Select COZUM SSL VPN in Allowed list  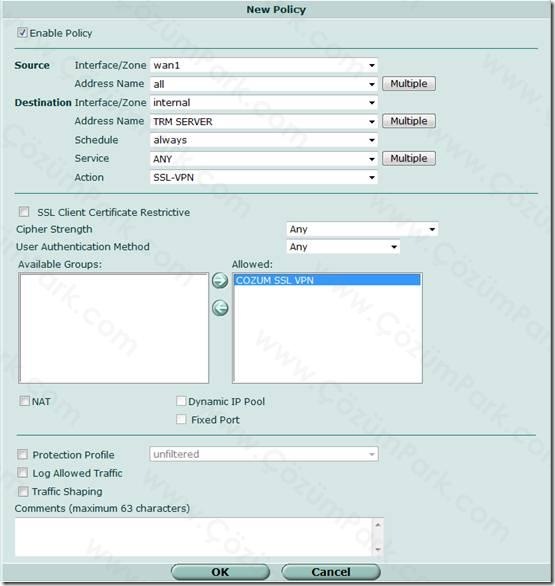point(327,280)
